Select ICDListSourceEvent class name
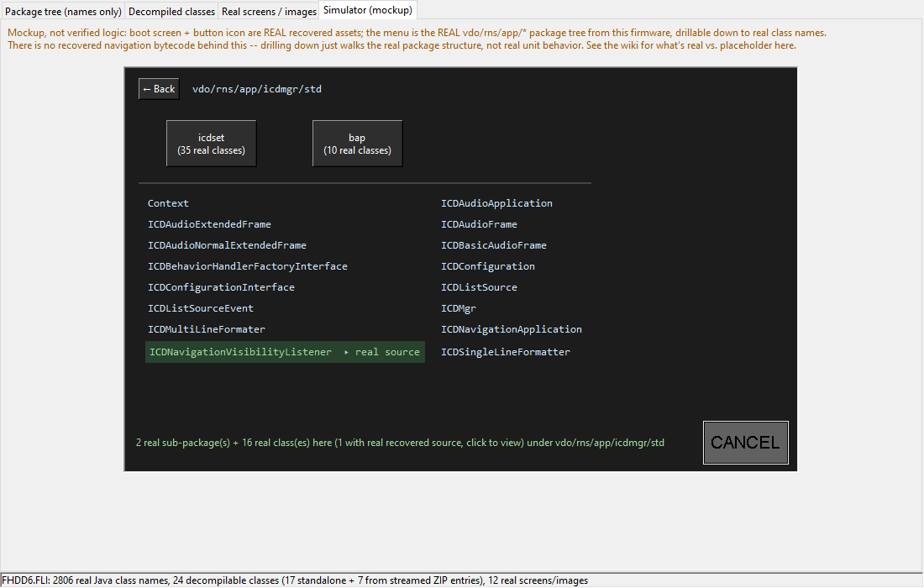924x588 pixels. (201, 308)
